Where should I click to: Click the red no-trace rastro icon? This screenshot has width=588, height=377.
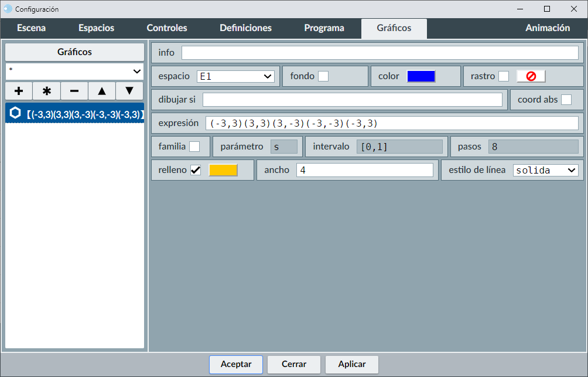531,76
